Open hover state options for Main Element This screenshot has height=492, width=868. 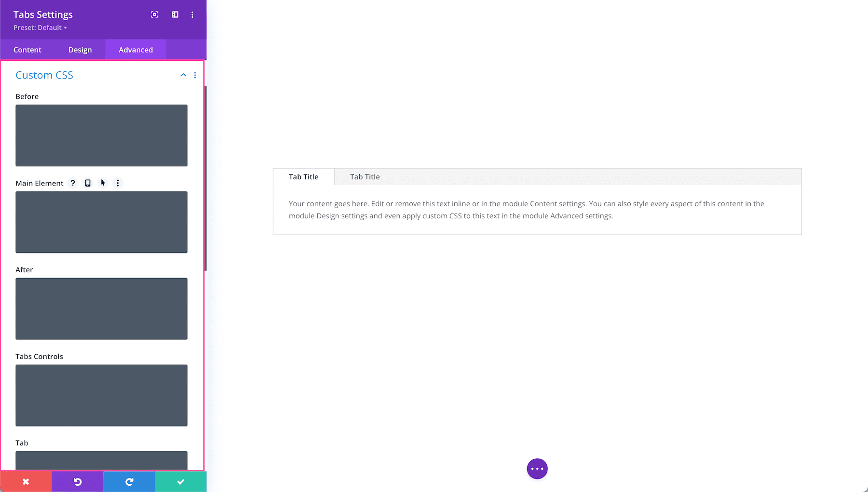pyautogui.click(x=103, y=183)
